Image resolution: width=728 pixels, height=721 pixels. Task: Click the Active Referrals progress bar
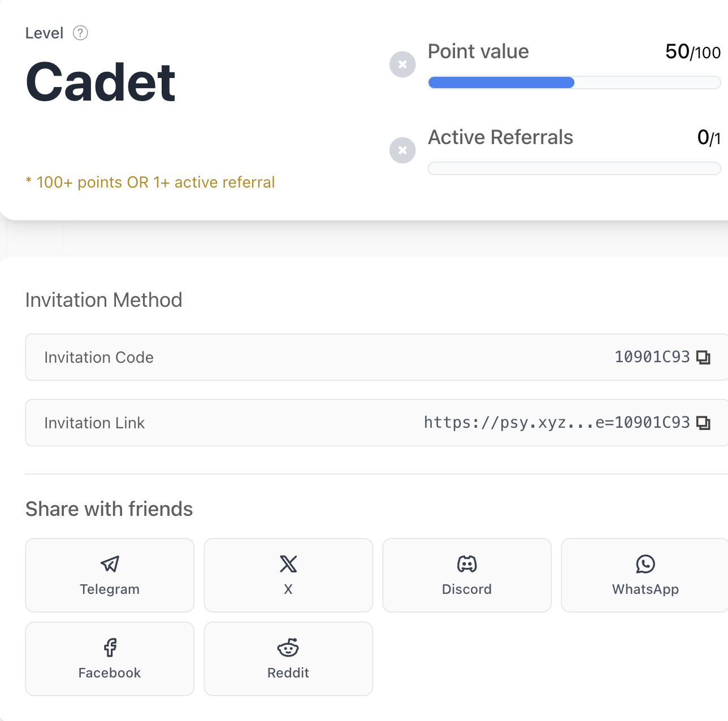click(574, 168)
